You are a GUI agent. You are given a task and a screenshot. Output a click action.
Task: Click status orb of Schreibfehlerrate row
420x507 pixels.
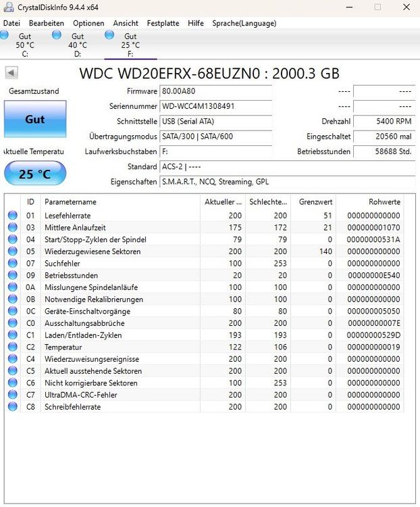13,407
